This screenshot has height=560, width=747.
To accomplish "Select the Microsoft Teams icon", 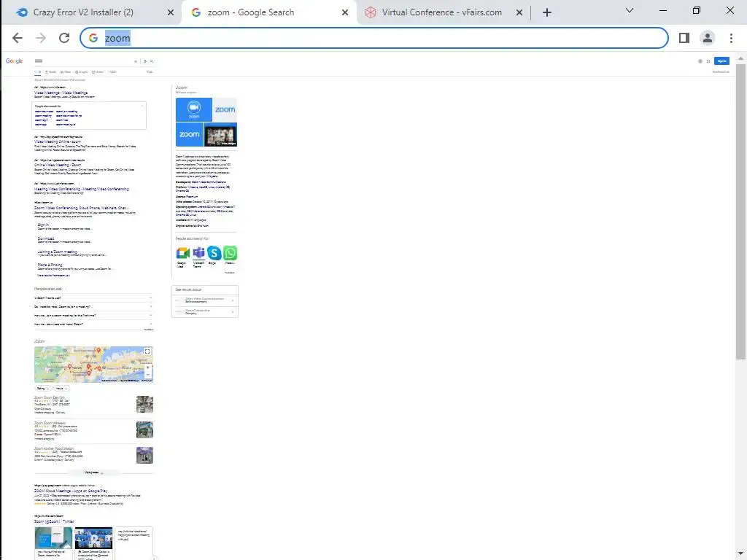I will 198,253.
